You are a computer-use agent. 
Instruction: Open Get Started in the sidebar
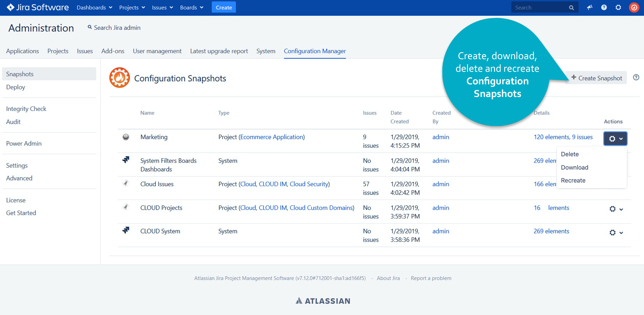(x=21, y=213)
